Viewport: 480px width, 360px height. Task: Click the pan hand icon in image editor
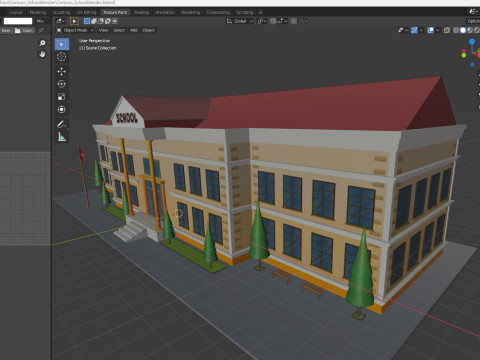click(42, 54)
